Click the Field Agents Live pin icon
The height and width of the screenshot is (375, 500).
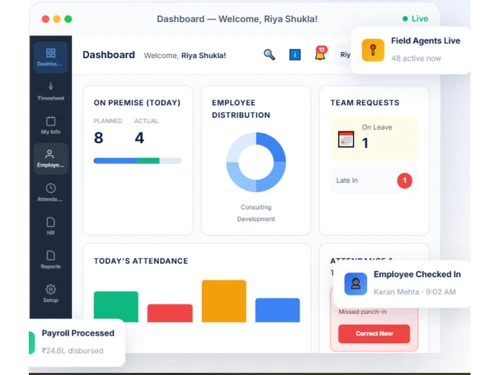click(373, 50)
